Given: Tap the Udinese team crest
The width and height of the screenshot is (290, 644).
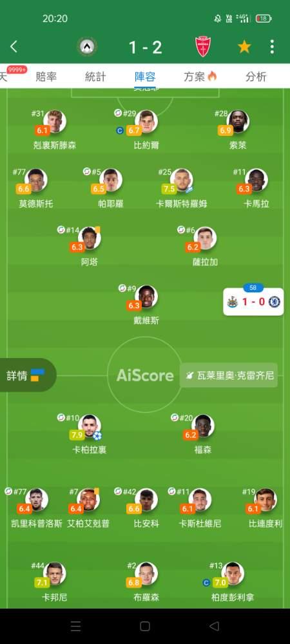Looking at the screenshot, I should click(x=87, y=47).
